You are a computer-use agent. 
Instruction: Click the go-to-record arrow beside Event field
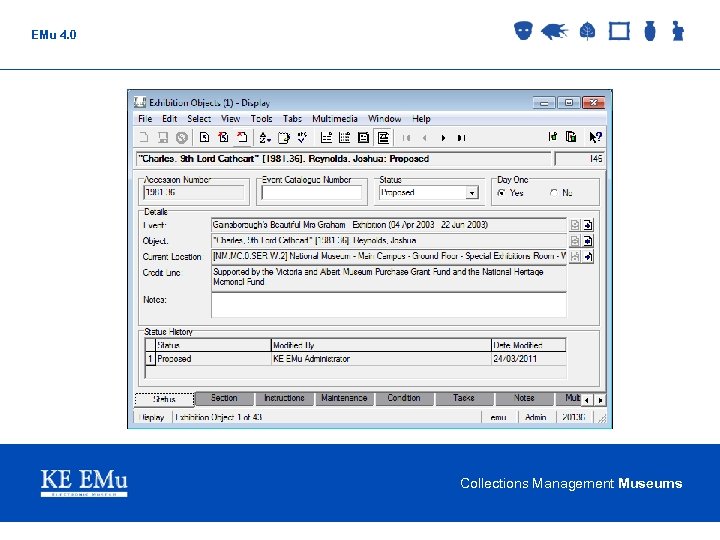click(x=588, y=225)
